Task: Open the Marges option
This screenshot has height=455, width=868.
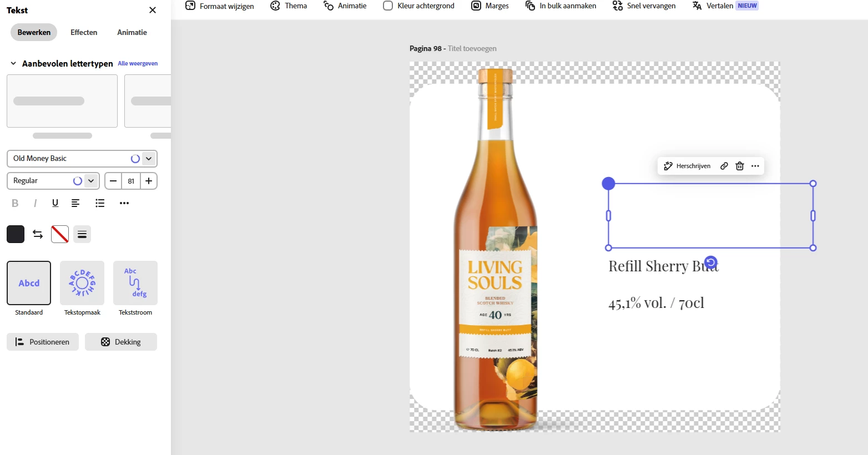Action: click(x=490, y=6)
